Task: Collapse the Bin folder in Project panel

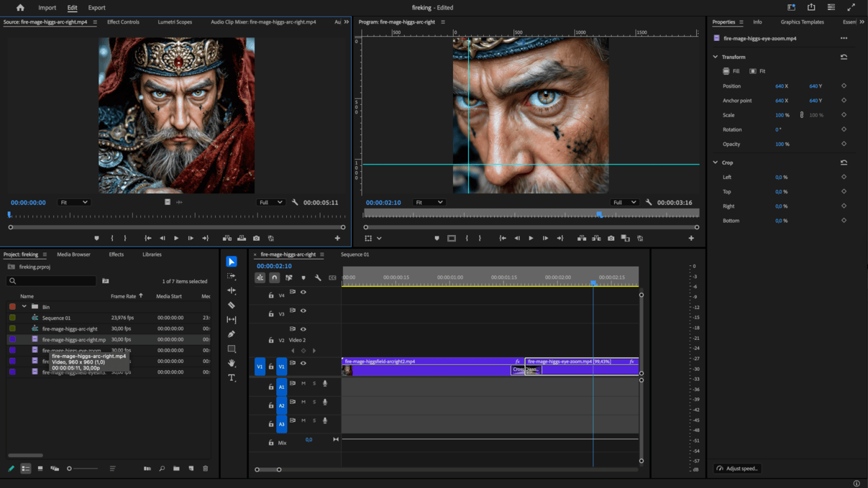Action: (24, 307)
